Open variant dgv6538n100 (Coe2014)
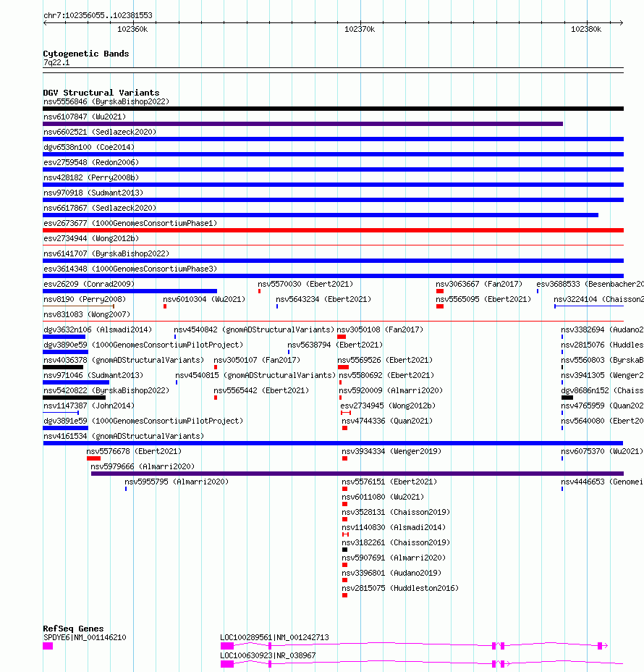Screen dimensions: 644x672 89,147
